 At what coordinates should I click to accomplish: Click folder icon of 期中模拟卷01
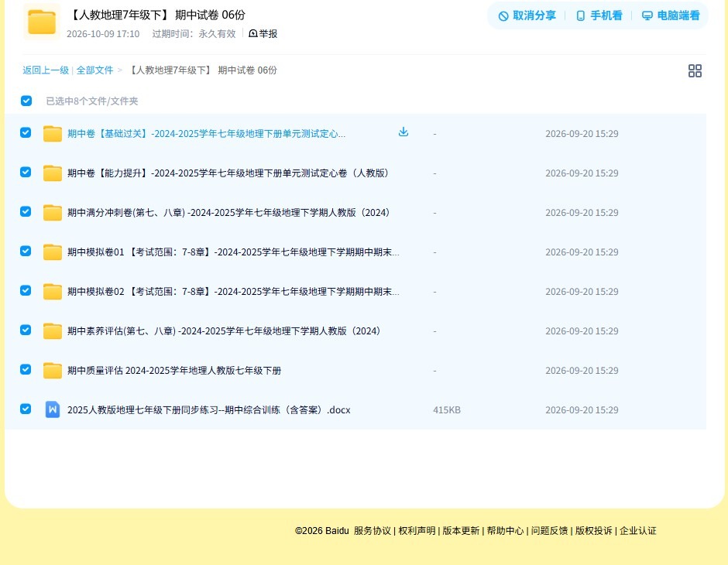pos(53,252)
